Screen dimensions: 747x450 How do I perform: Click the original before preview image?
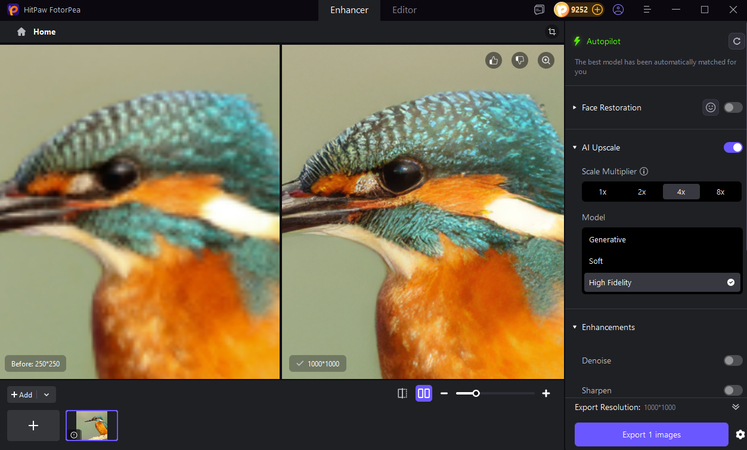click(x=140, y=212)
